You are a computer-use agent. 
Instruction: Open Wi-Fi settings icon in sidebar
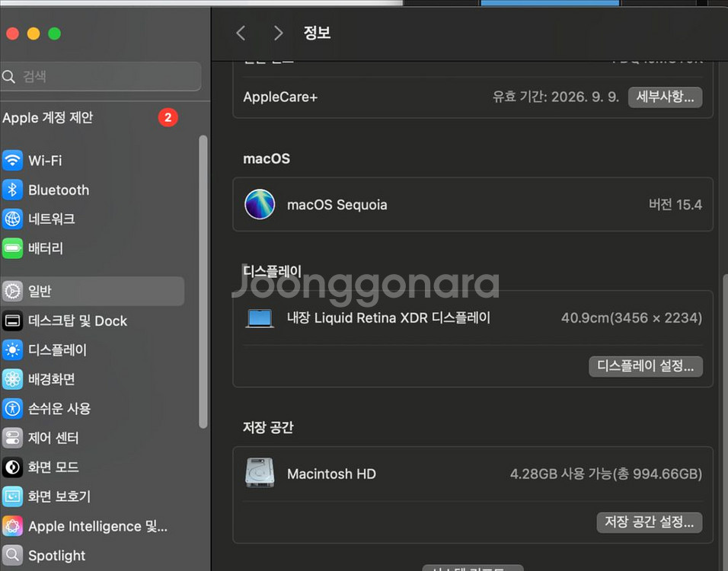[12, 161]
